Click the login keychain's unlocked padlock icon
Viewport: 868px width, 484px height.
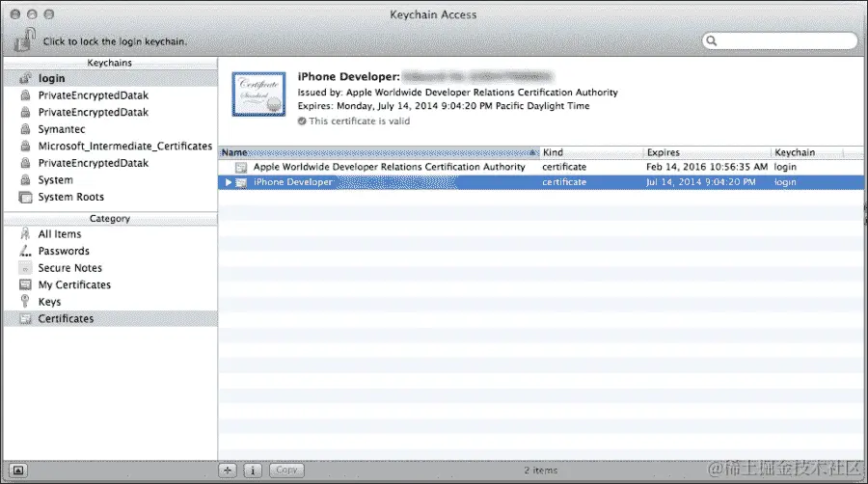pos(25,78)
